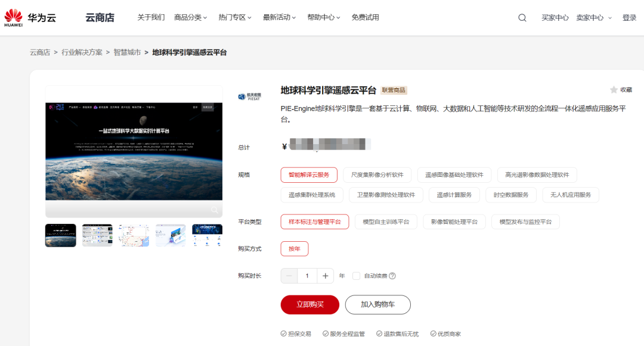This screenshot has width=644, height=346.
Task: Select spec 卫星影像测绘处理软件
Action: tap(386, 195)
